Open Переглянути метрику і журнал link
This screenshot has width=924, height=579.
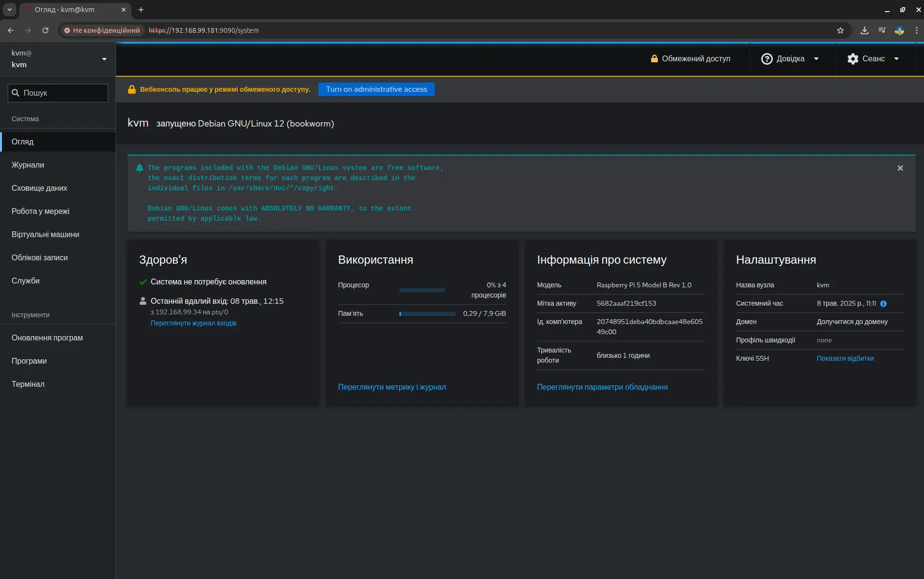click(x=392, y=387)
